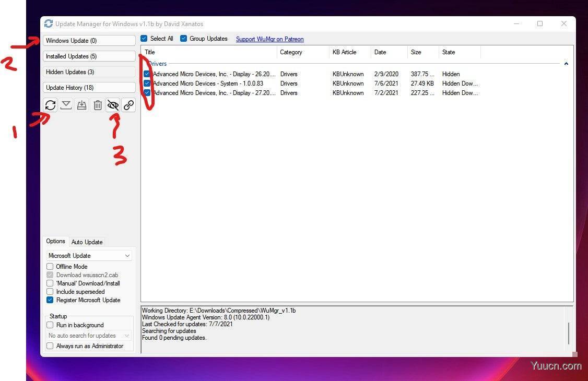588x381 pixels.
Task: Enable Include superseded checkbox
Action: tap(50, 291)
